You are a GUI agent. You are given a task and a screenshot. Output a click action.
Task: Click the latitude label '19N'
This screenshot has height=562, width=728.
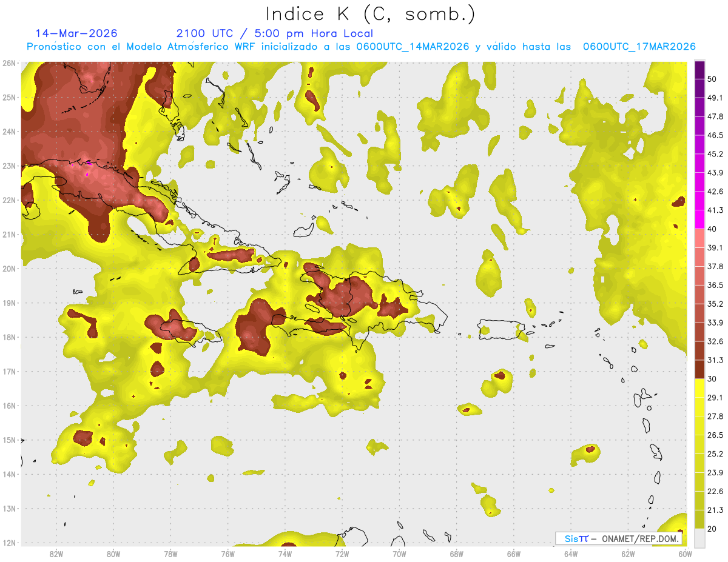[9, 303]
